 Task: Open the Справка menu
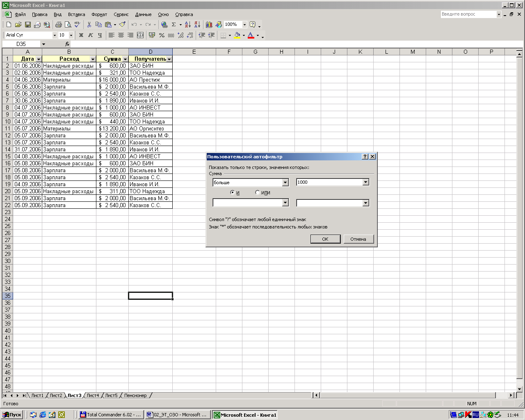184,14
